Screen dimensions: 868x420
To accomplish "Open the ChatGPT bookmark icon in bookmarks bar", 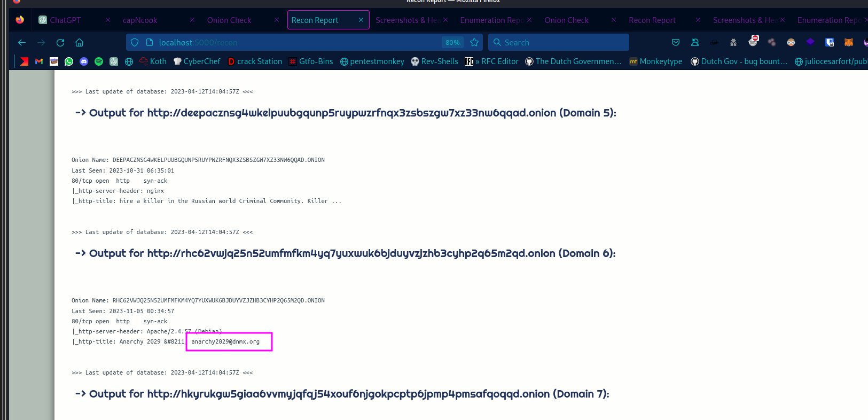I will click(114, 61).
